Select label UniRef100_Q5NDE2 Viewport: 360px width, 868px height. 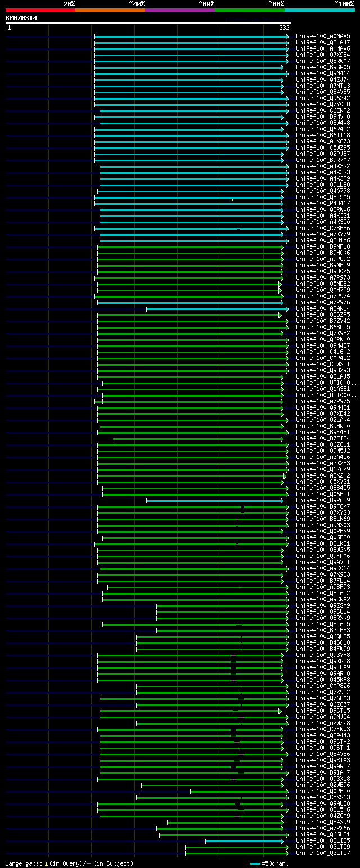point(323,284)
